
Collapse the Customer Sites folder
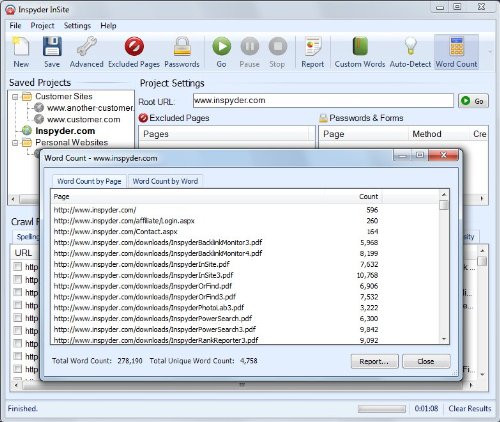coord(15,97)
